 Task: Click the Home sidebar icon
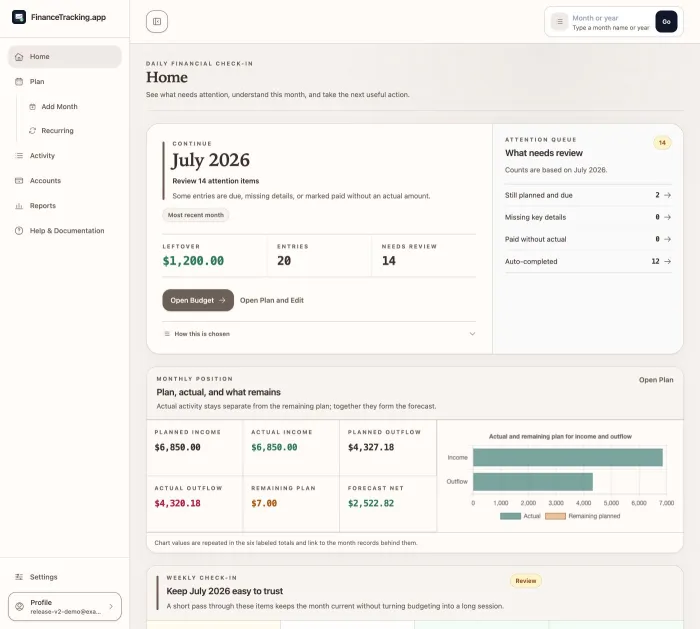click(x=19, y=57)
